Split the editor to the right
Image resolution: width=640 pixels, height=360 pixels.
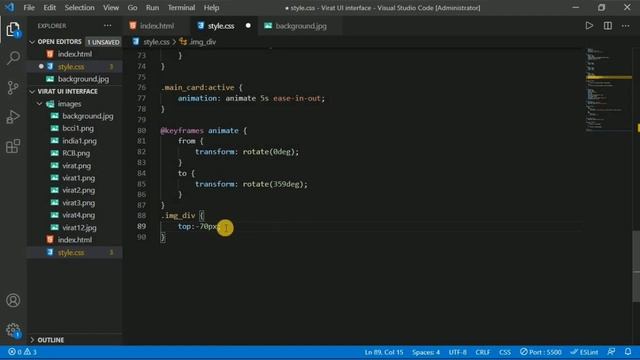coord(608,26)
